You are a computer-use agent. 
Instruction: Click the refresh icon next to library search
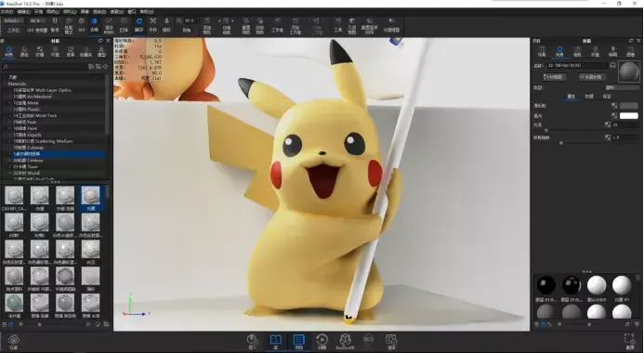point(106,67)
